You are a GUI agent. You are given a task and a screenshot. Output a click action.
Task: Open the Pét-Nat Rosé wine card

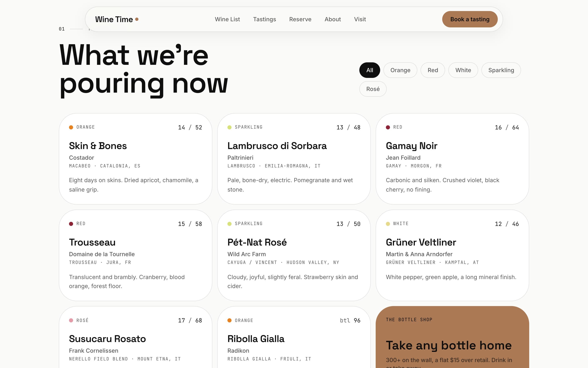[294, 255]
